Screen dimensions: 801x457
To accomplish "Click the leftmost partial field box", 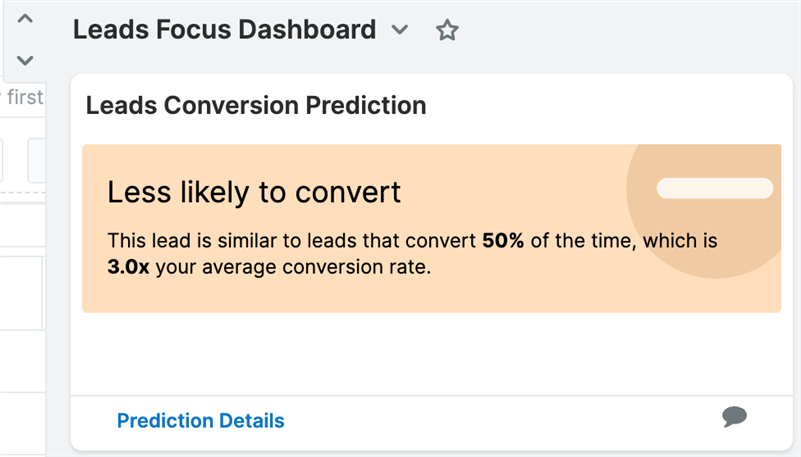I will pyautogui.click(x=2, y=160).
